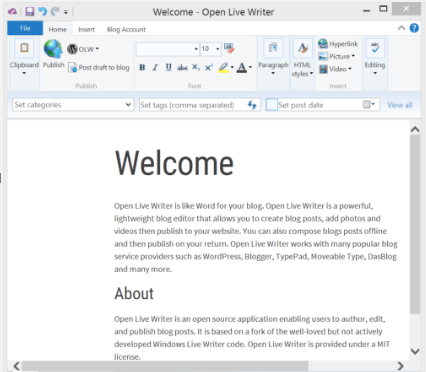Customize the quick access toolbar arrow

pos(66,12)
